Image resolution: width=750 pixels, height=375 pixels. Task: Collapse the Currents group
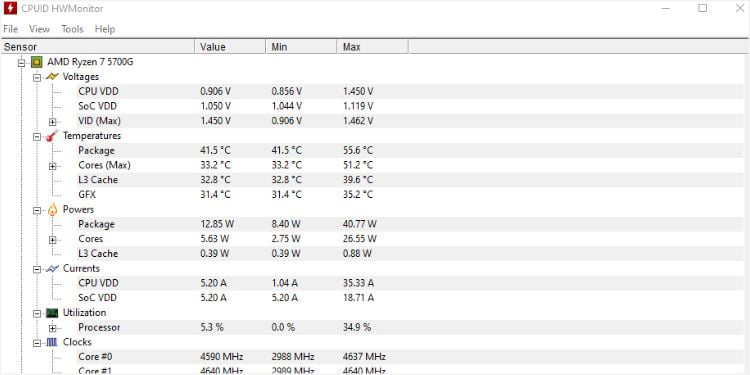click(37, 269)
